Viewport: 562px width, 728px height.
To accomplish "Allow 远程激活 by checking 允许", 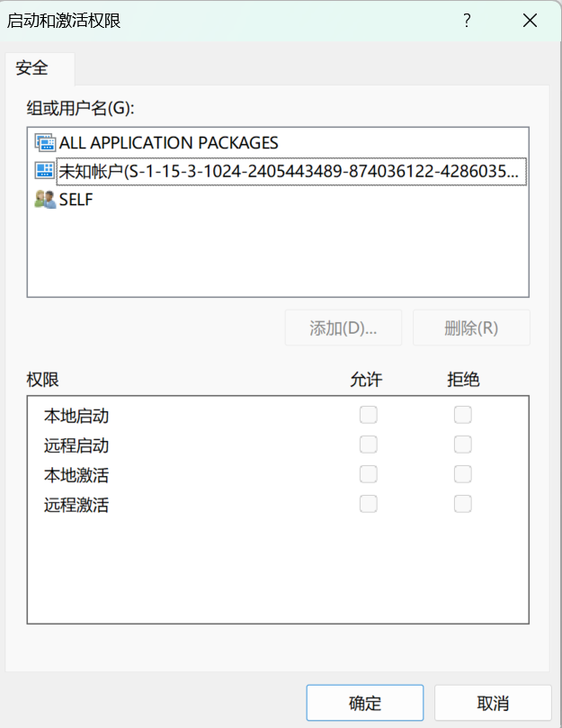I will pos(368,504).
